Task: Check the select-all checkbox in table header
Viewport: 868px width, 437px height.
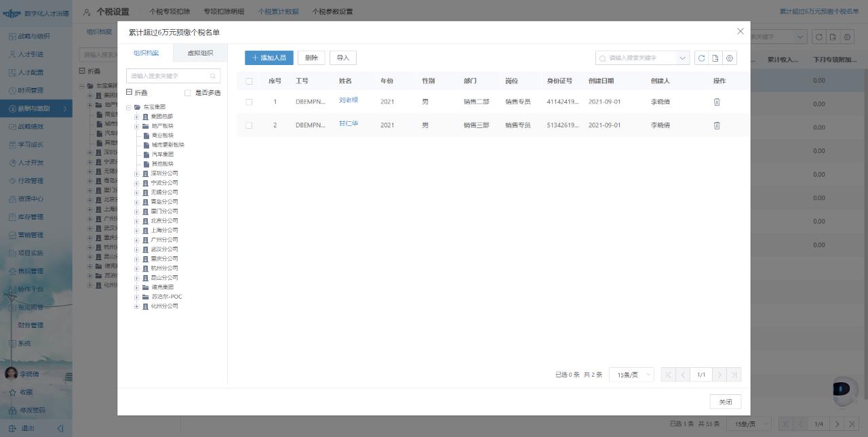Action: (249, 81)
